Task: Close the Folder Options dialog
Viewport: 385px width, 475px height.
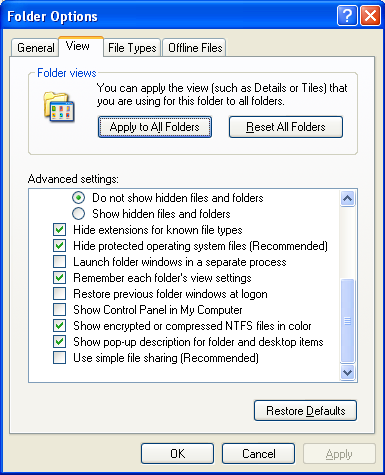Action: tap(370, 15)
